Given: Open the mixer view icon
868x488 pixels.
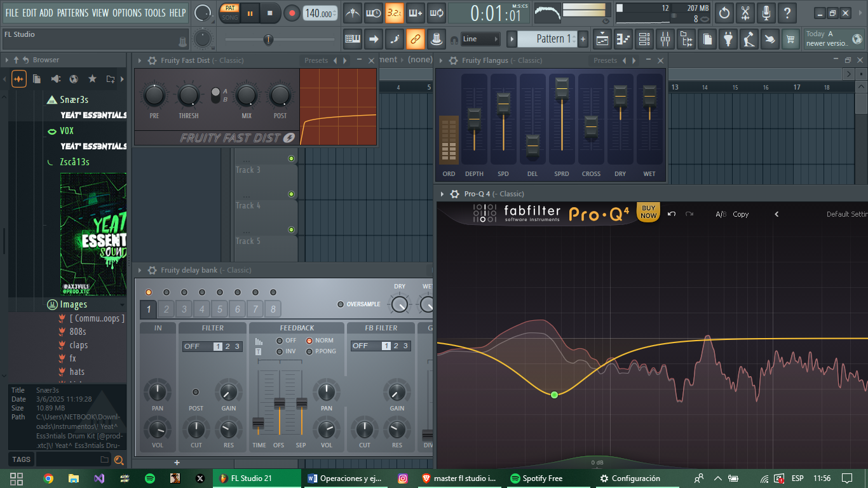Looking at the screenshot, I should (665, 39).
